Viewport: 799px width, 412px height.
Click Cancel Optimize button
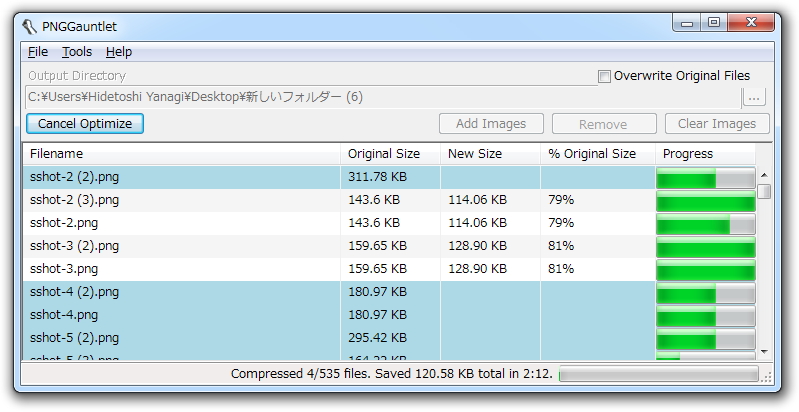[x=85, y=124]
